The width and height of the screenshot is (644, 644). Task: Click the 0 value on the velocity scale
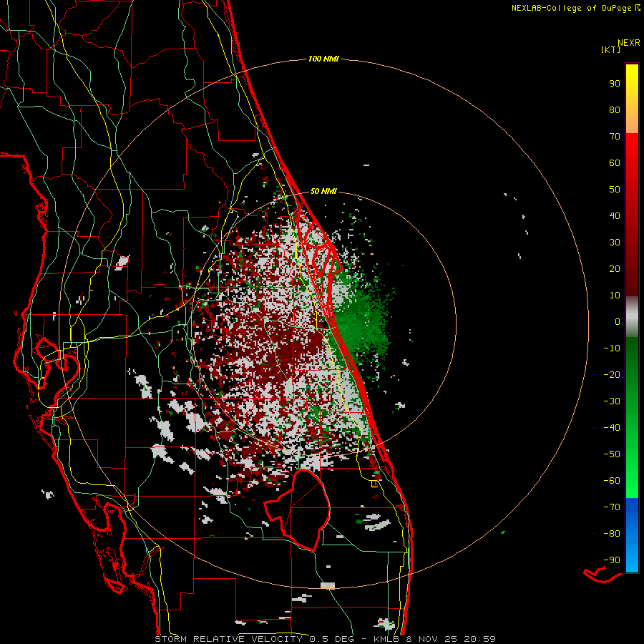618,321
